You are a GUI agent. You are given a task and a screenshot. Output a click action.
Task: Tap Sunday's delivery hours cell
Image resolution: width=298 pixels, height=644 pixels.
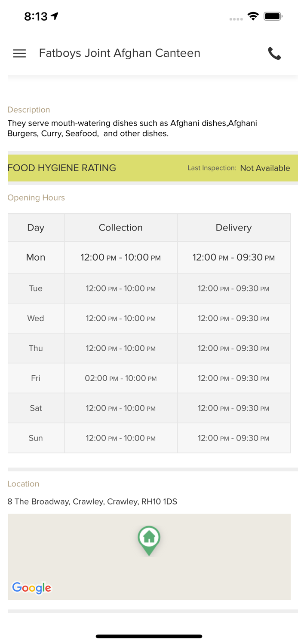pos(233,438)
